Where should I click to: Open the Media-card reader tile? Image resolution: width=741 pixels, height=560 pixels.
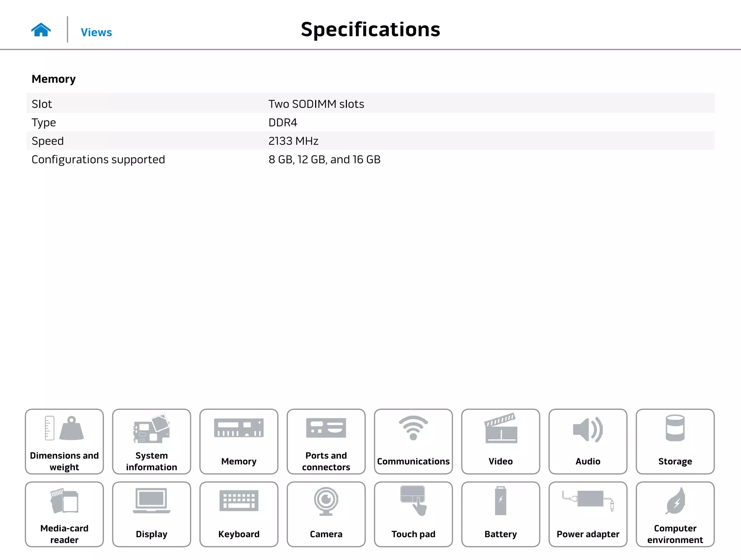(x=64, y=514)
